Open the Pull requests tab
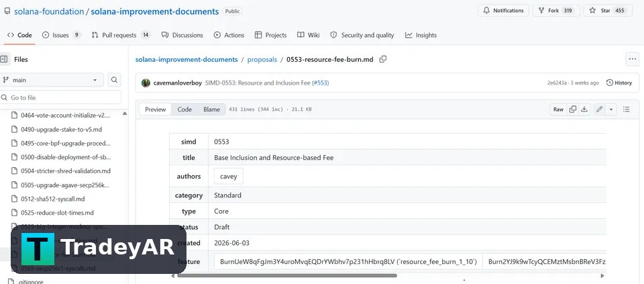The width and height of the screenshot is (644, 284). [x=120, y=36]
